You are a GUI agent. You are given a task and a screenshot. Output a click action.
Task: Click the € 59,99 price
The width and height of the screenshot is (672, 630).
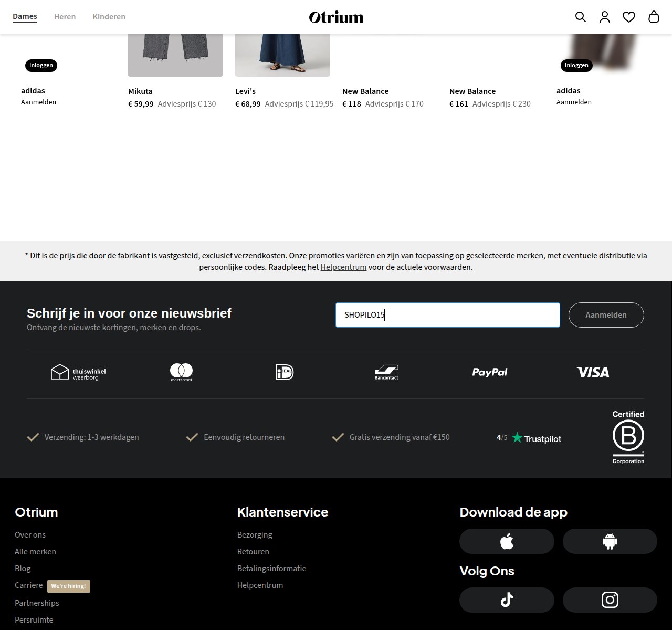point(141,104)
